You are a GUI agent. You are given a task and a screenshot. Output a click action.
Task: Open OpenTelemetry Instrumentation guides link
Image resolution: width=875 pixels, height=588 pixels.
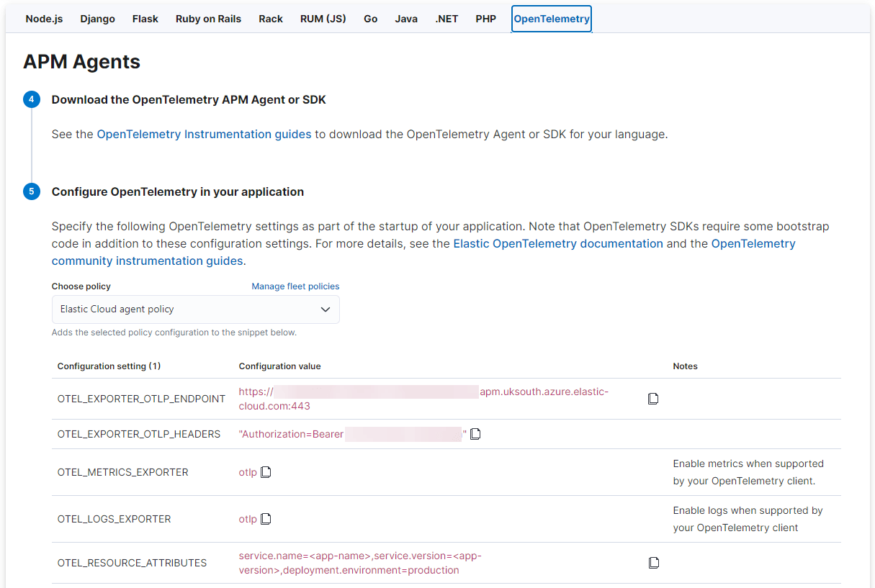click(x=204, y=134)
